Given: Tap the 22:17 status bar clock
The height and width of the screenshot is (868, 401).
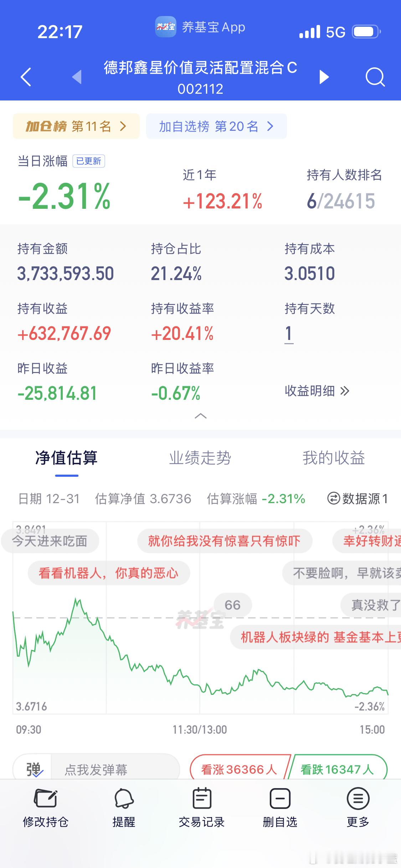Looking at the screenshot, I should click(x=60, y=32).
